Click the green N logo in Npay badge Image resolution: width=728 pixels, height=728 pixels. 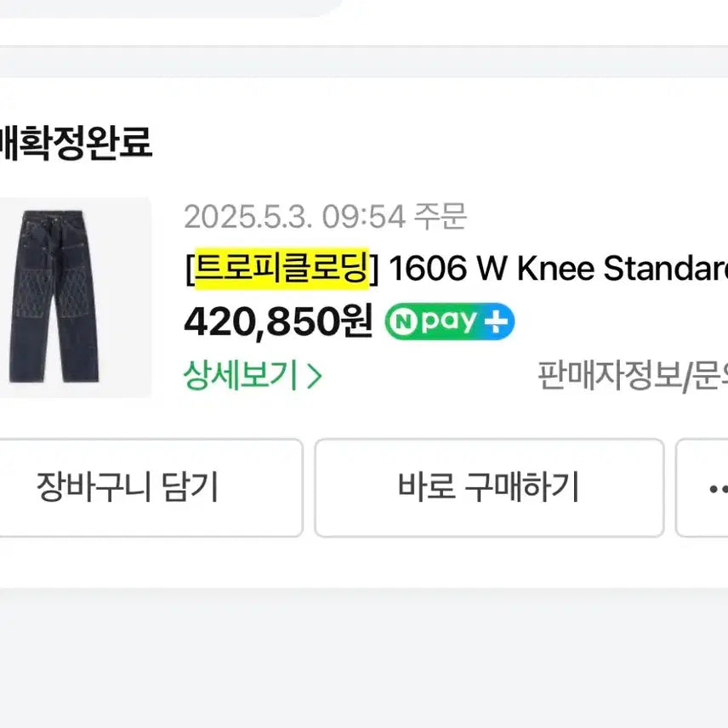[401, 321]
